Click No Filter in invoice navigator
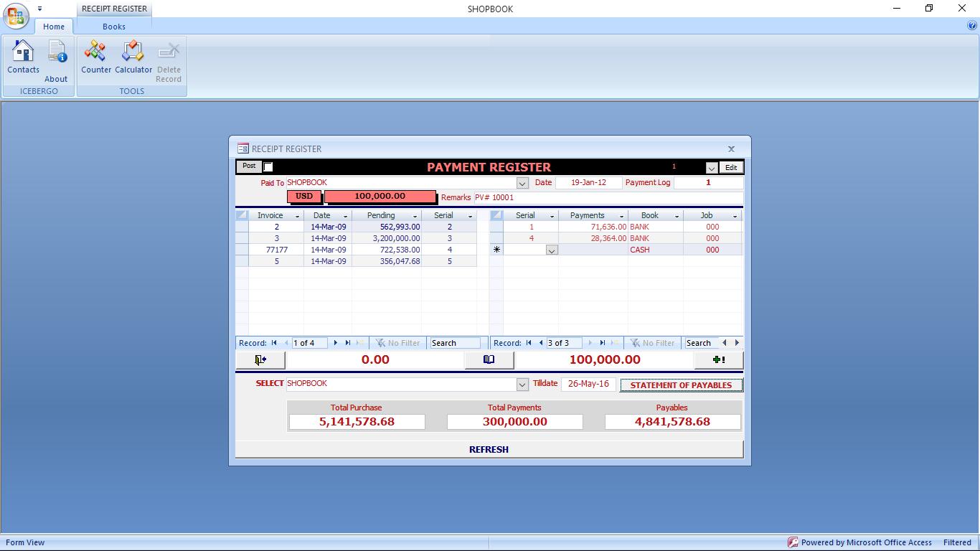This screenshot has width=980, height=551. tap(398, 343)
